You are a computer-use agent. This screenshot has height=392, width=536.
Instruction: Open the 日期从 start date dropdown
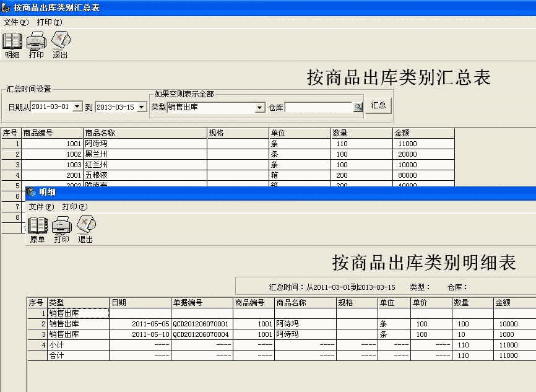coord(78,105)
